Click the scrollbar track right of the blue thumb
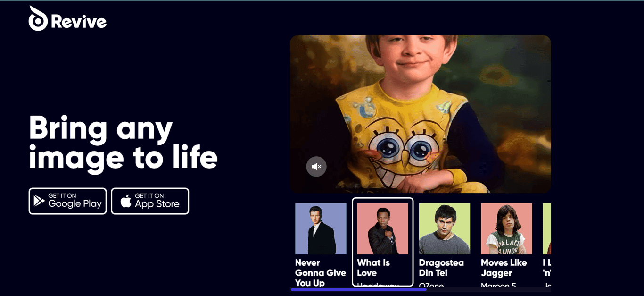The image size is (644, 296). pos(489,289)
